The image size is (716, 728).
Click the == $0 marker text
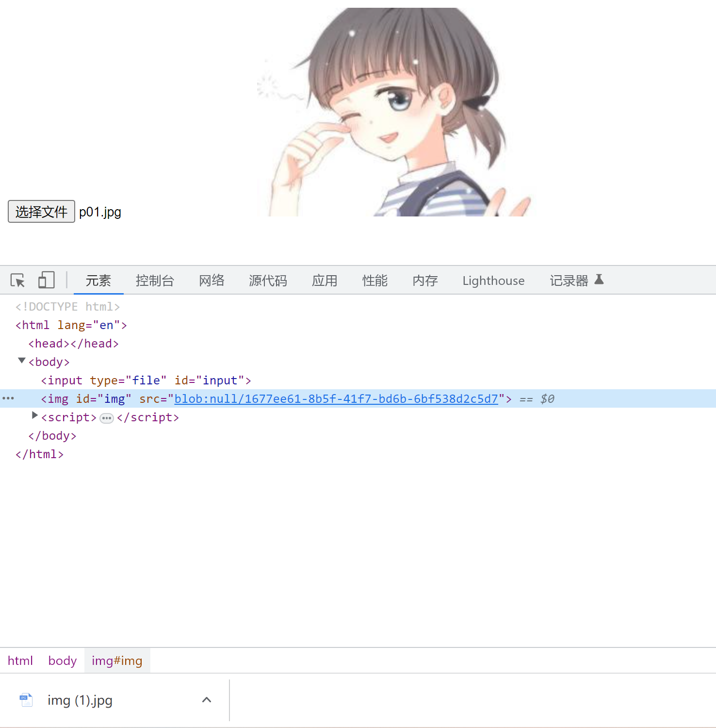pyautogui.click(x=537, y=399)
